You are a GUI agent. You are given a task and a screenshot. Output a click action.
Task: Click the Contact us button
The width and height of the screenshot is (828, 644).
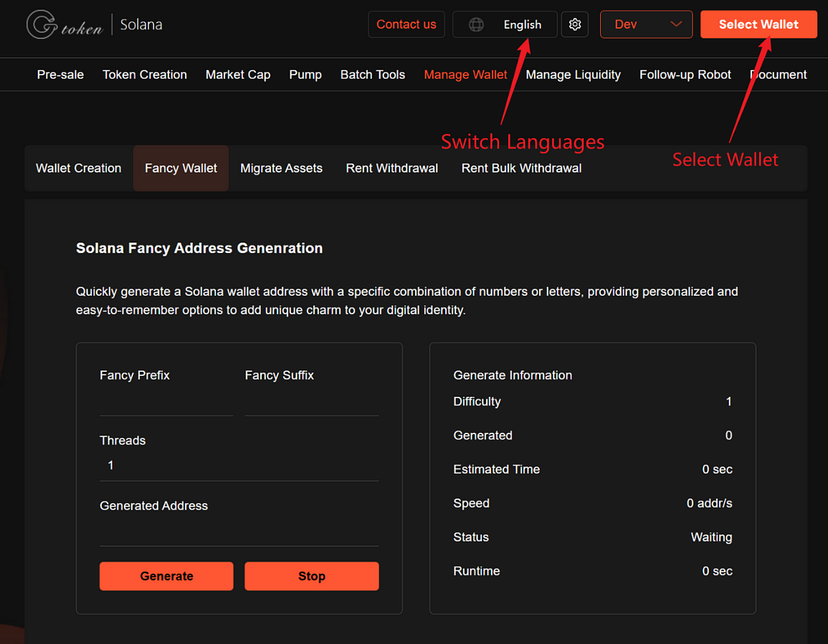(x=406, y=24)
